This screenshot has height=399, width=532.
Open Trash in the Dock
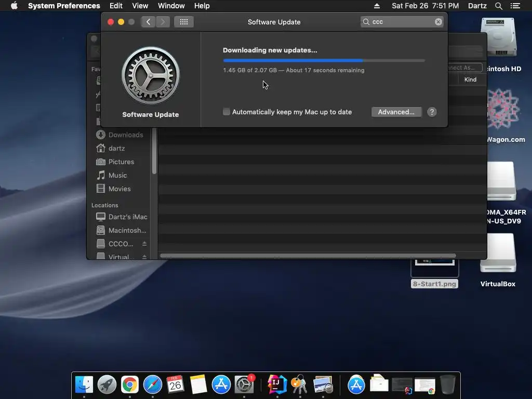448,385
